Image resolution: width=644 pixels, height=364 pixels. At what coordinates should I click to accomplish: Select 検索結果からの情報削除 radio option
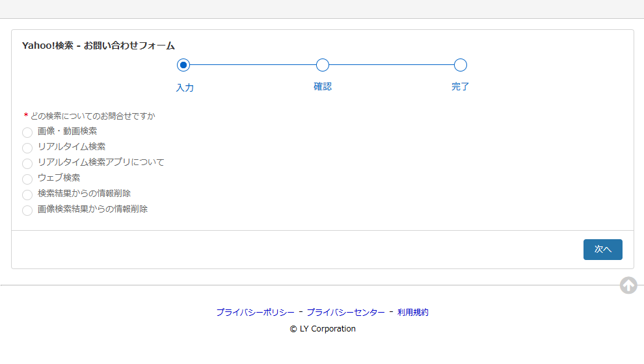27,194
